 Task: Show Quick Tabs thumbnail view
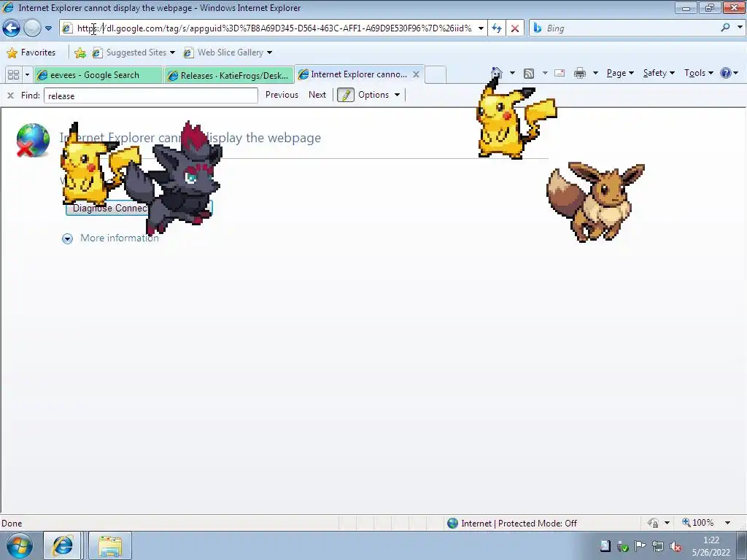tap(13, 75)
